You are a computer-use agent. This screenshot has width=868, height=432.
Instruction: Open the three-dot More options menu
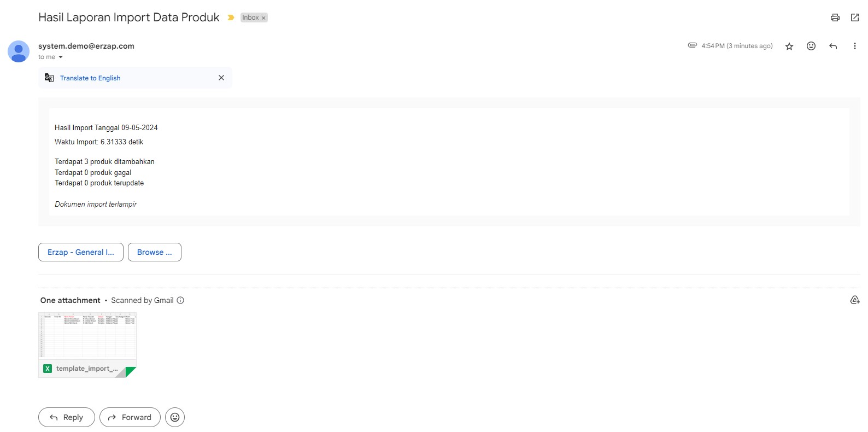pyautogui.click(x=855, y=46)
